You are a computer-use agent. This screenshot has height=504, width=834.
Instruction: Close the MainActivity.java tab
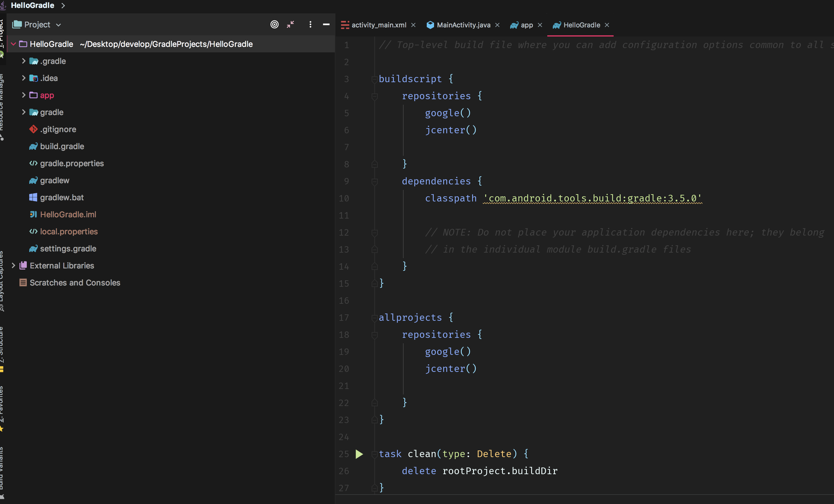click(497, 25)
